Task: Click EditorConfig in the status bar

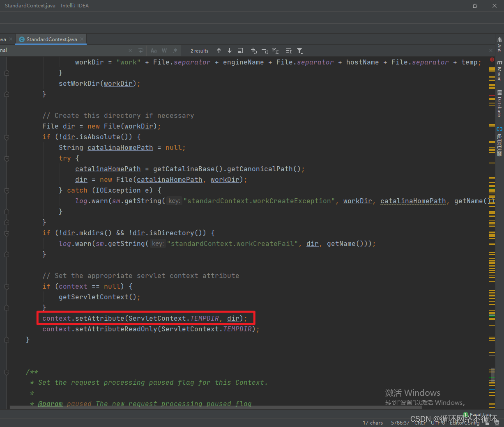Action: click(465, 423)
